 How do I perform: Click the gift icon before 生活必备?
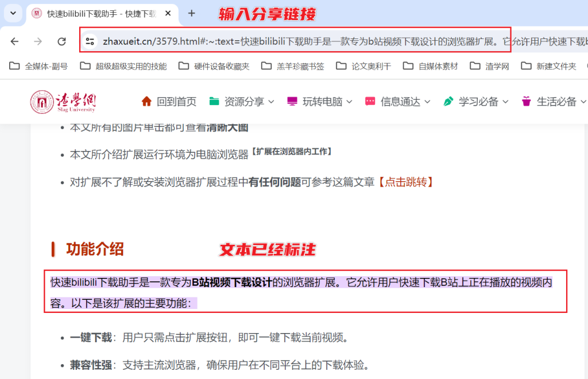tap(526, 101)
